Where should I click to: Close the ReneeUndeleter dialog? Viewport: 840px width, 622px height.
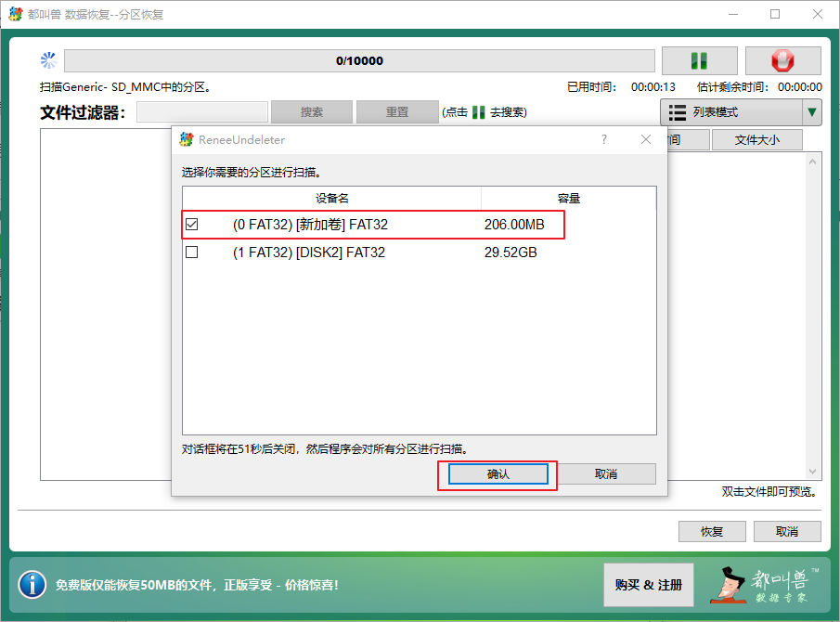(x=646, y=139)
